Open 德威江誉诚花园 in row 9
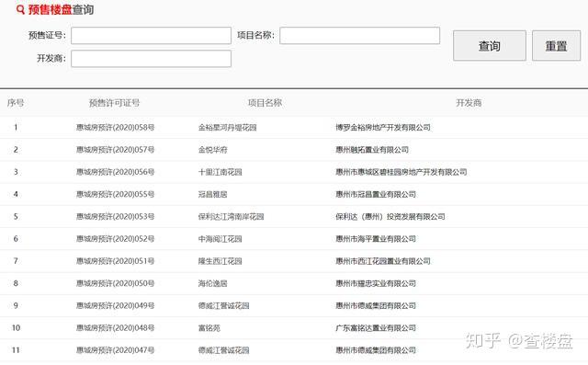Screen dimensions: 588x365 pyautogui.click(x=224, y=305)
